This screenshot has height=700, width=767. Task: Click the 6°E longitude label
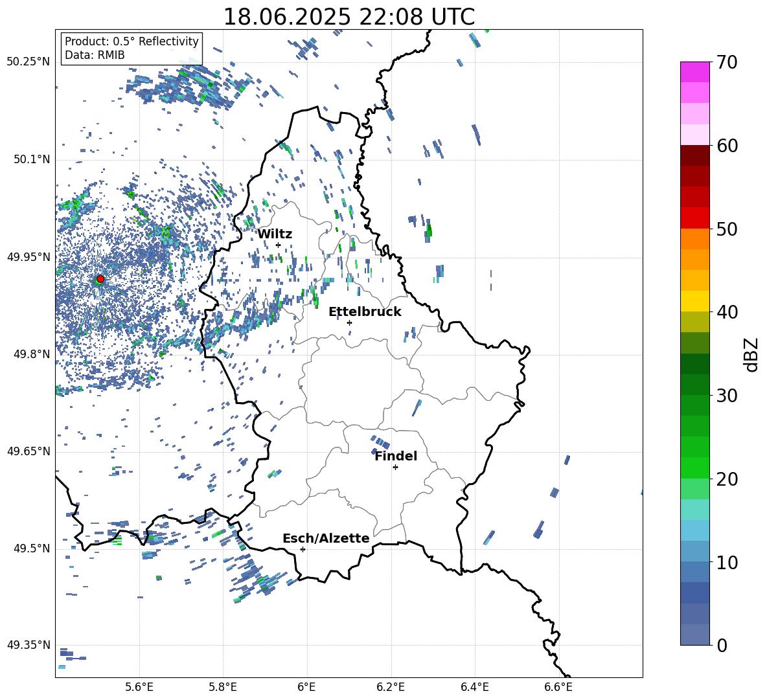(x=306, y=687)
